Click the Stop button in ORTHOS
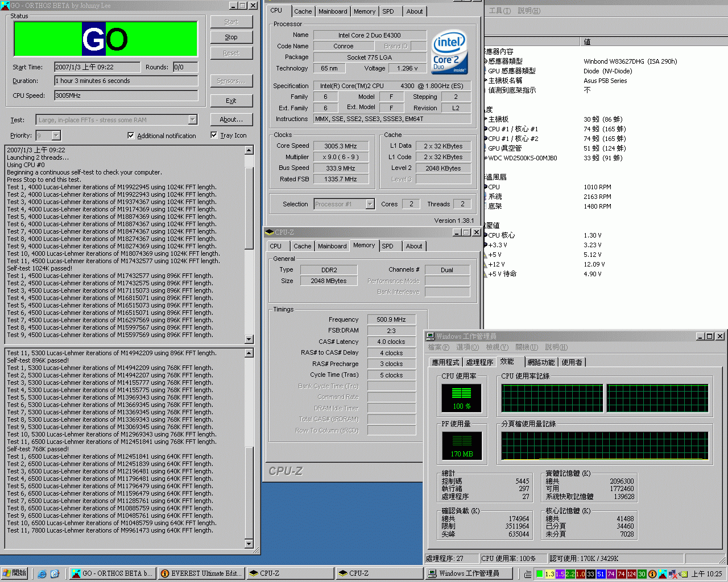This screenshot has height=582, width=728. point(231,38)
